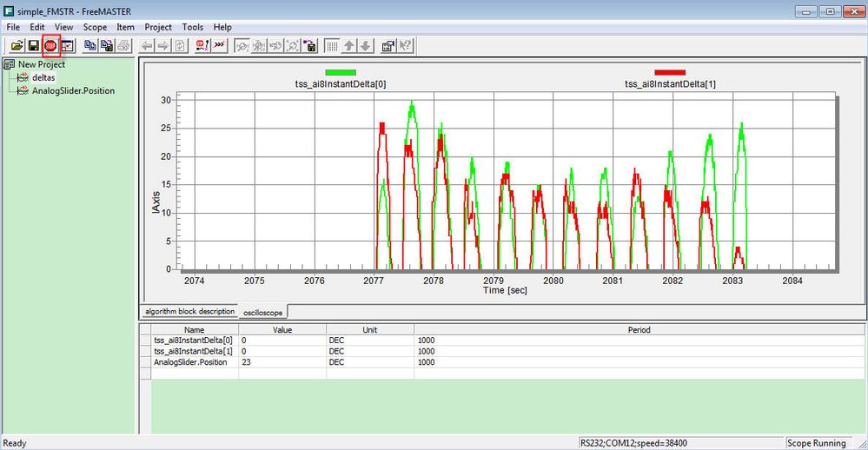Select the New Project tree root
This screenshot has height=450, width=868.
42,64
